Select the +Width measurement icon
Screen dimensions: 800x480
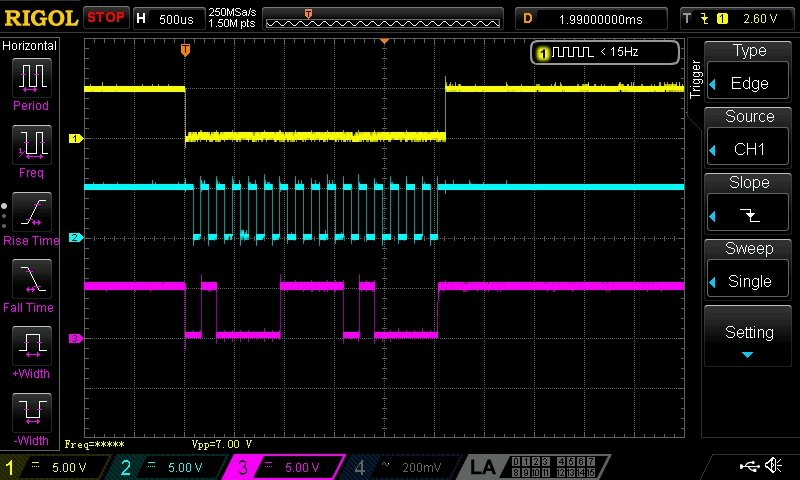[31, 346]
